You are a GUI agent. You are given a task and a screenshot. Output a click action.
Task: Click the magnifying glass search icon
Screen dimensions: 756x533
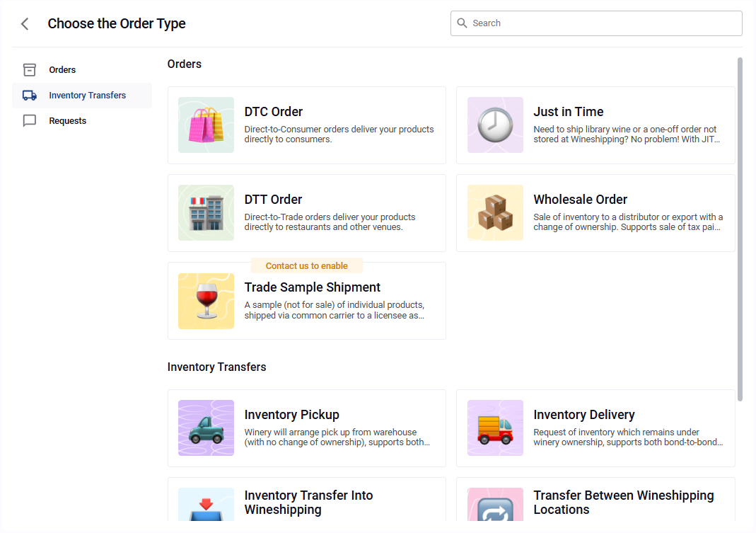(x=463, y=23)
